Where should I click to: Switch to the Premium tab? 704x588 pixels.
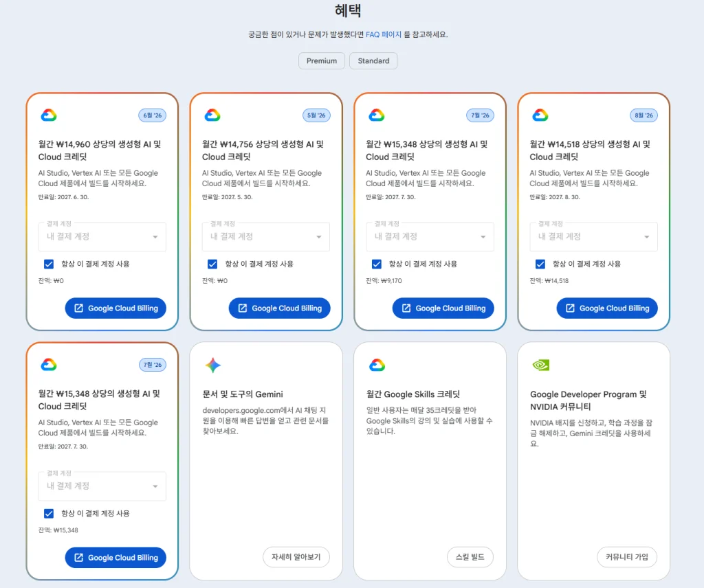pyautogui.click(x=322, y=61)
